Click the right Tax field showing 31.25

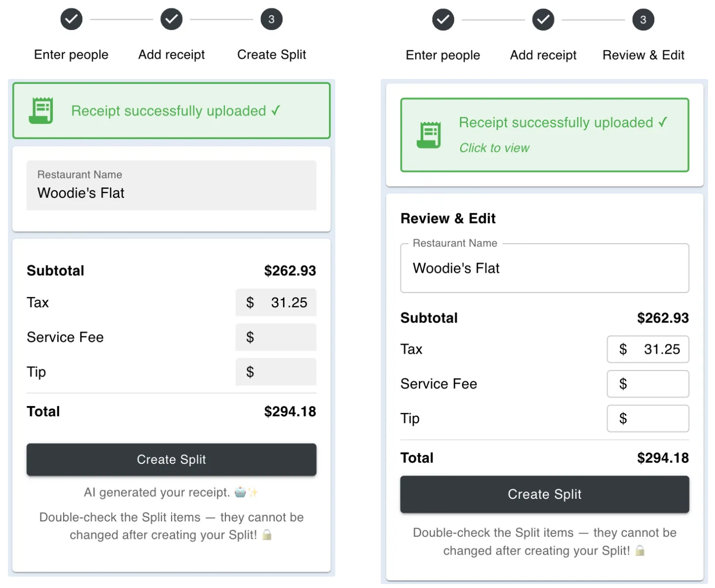tap(648, 349)
